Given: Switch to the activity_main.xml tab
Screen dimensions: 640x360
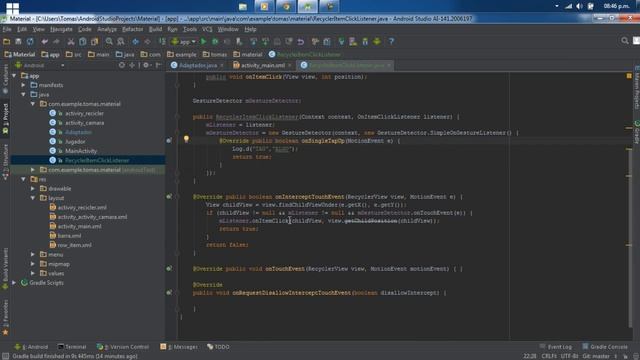Looking at the screenshot, I should point(262,65).
